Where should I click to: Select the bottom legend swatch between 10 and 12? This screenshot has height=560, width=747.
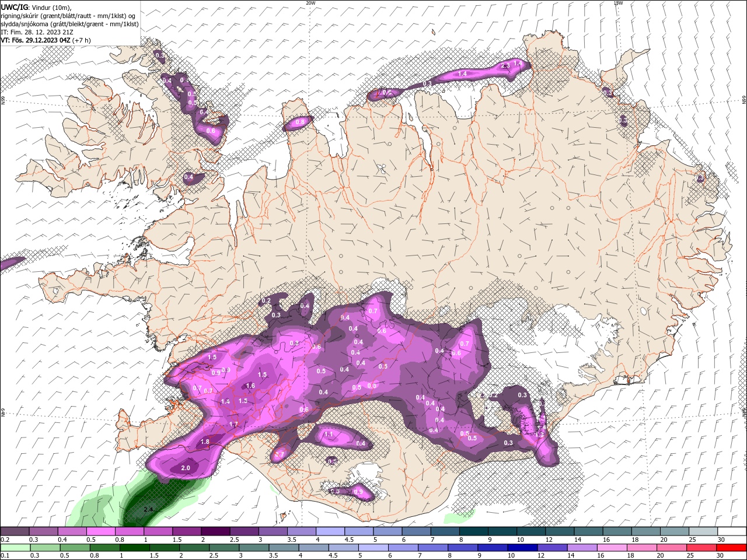[521, 548]
